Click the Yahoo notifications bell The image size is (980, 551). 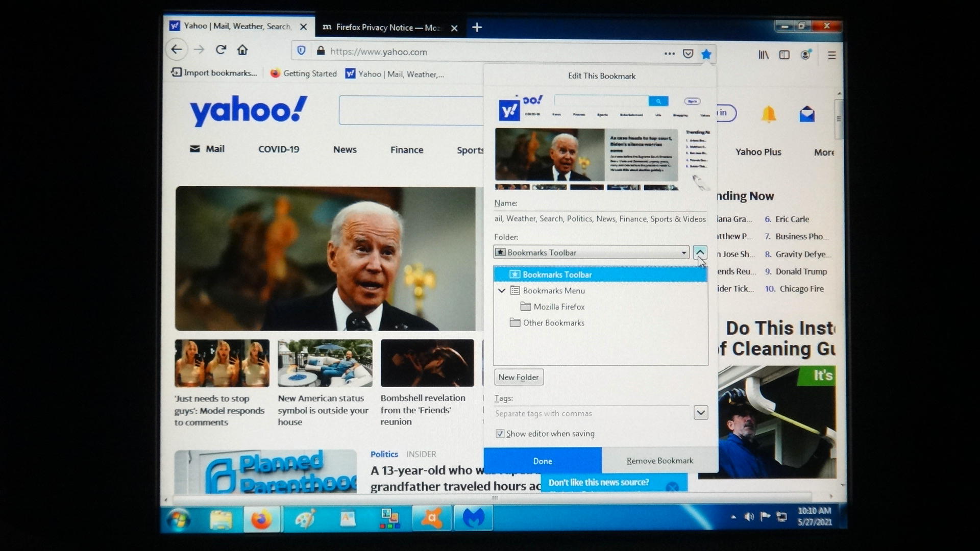tap(769, 114)
